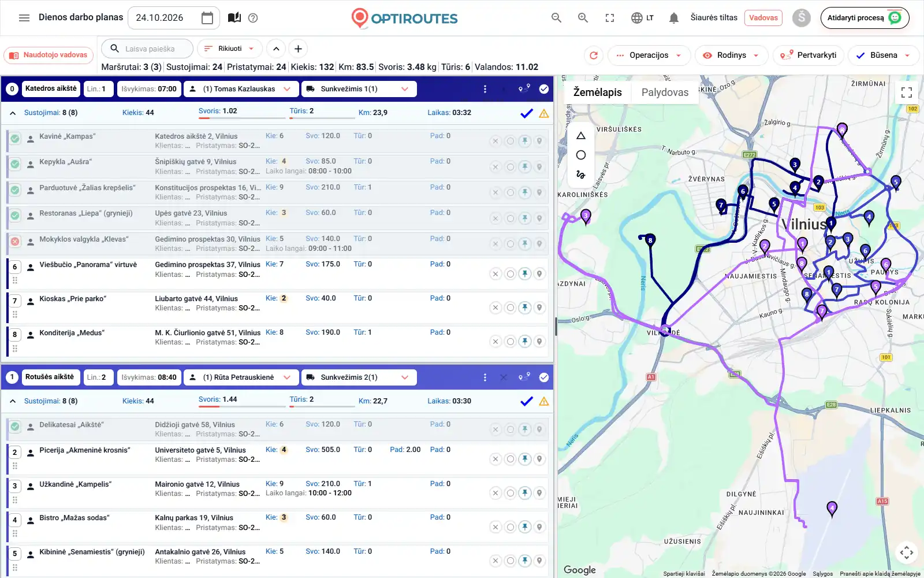Click the search magnifier in header
This screenshot has width=924, height=578.
pos(556,18)
